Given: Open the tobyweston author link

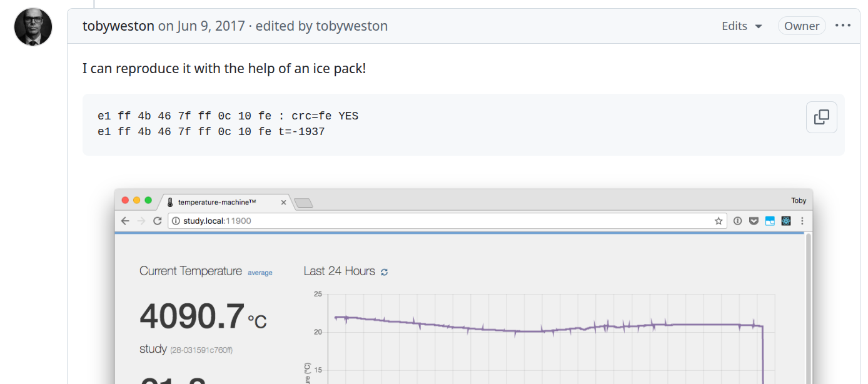Looking at the screenshot, I should (x=118, y=26).
